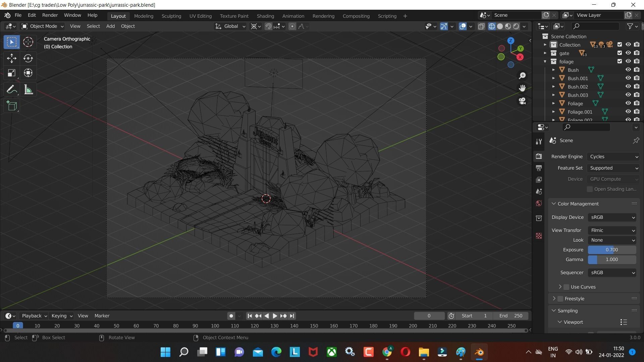Open the View Transform Filmic dropdown
Image resolution: width=644 pixels, height=362 pixels.
pos(612,230)
